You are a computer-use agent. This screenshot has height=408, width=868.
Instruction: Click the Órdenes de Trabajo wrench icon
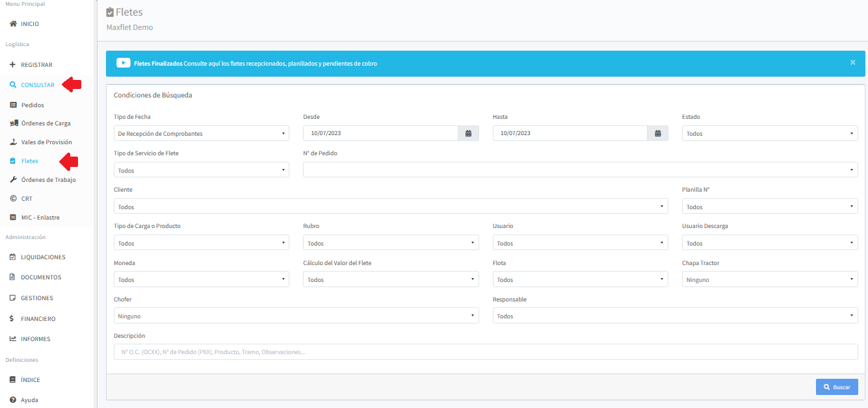pyautogui.click(x=13, y=180)
